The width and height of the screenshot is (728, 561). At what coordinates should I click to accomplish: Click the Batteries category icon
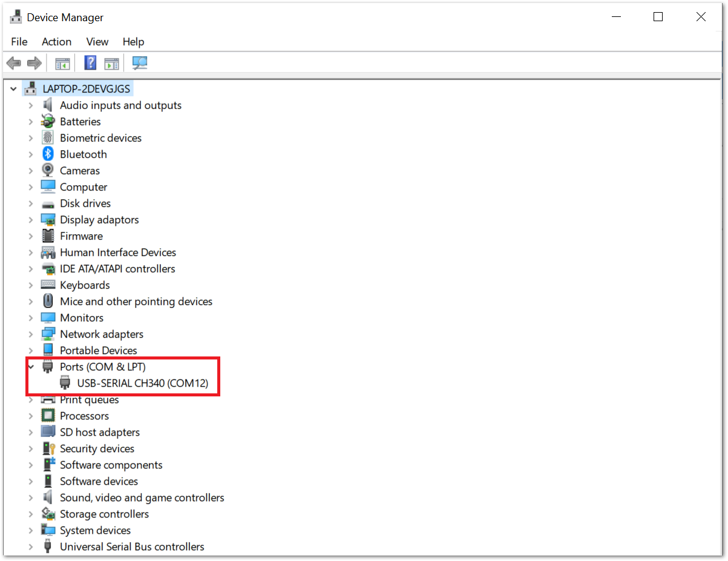(48, 122)
